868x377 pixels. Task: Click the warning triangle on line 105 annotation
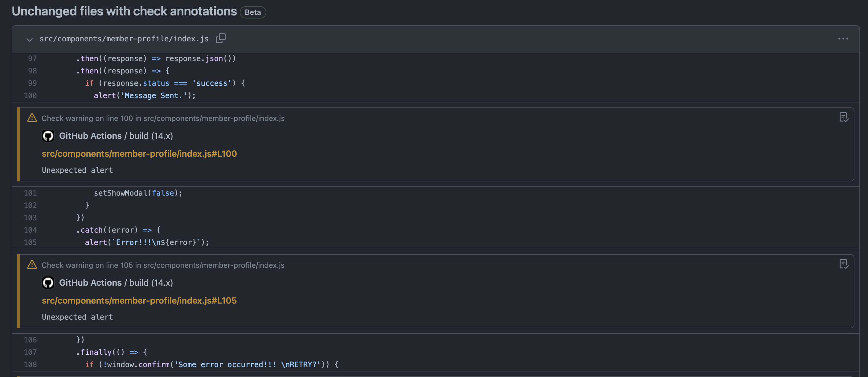pos(32,265)
